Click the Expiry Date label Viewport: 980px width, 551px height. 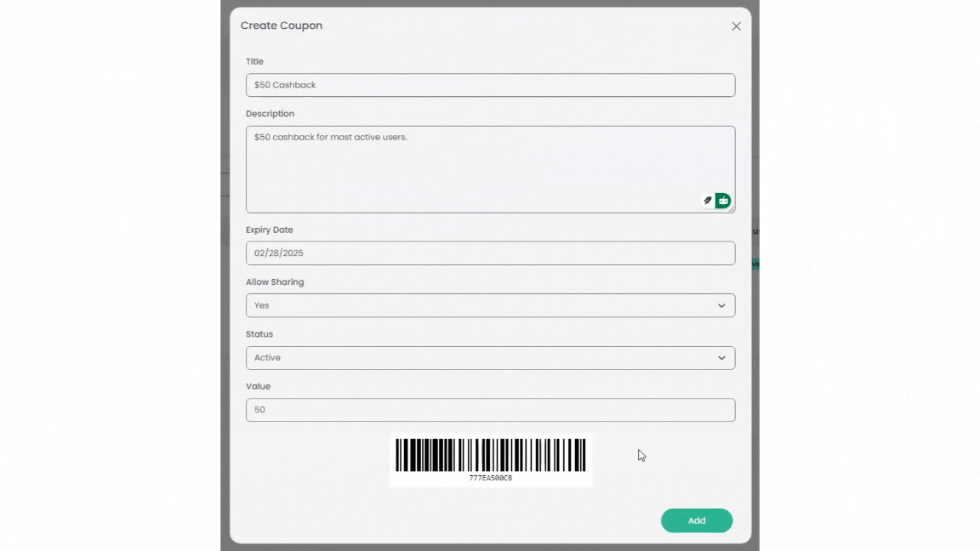click(x=269, y=230)
